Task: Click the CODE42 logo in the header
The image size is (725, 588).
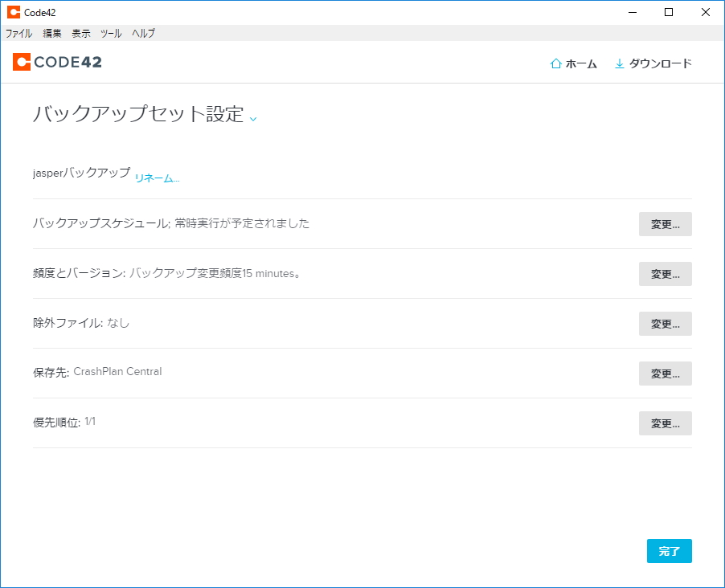Action: coord(57,63)
